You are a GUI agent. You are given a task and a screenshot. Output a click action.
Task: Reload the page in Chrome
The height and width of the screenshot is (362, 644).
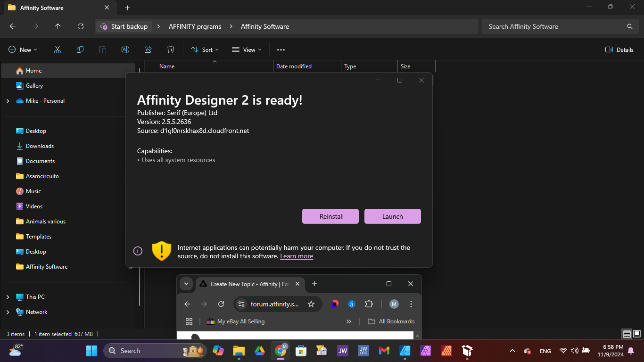[x=221, y=304]
